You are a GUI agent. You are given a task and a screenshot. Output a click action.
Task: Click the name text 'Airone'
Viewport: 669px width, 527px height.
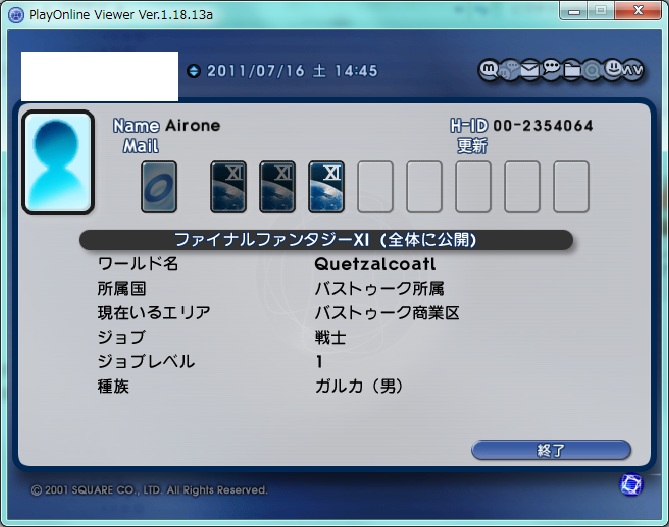click(192, 125)
